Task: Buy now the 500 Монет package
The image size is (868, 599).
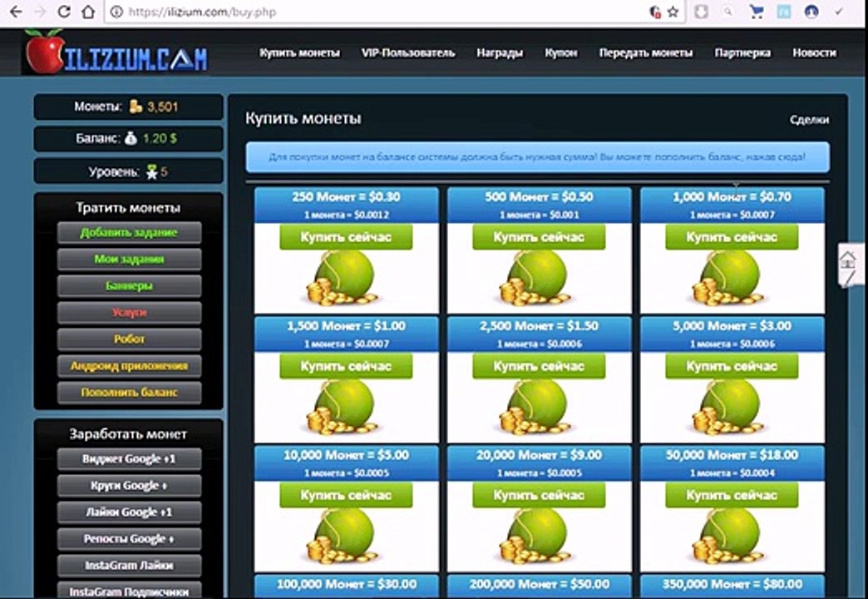Action: pos(539,237)
